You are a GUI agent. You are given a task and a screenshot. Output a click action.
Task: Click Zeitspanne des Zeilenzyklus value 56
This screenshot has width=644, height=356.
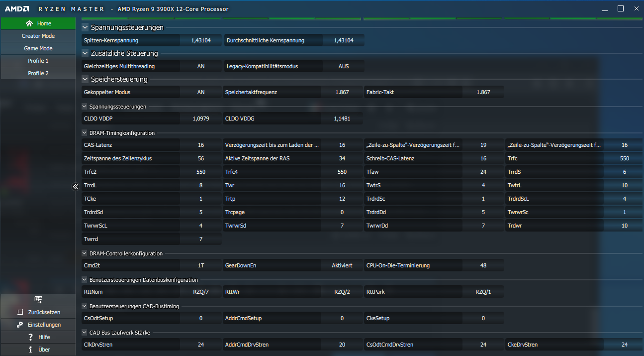[201, 158]
